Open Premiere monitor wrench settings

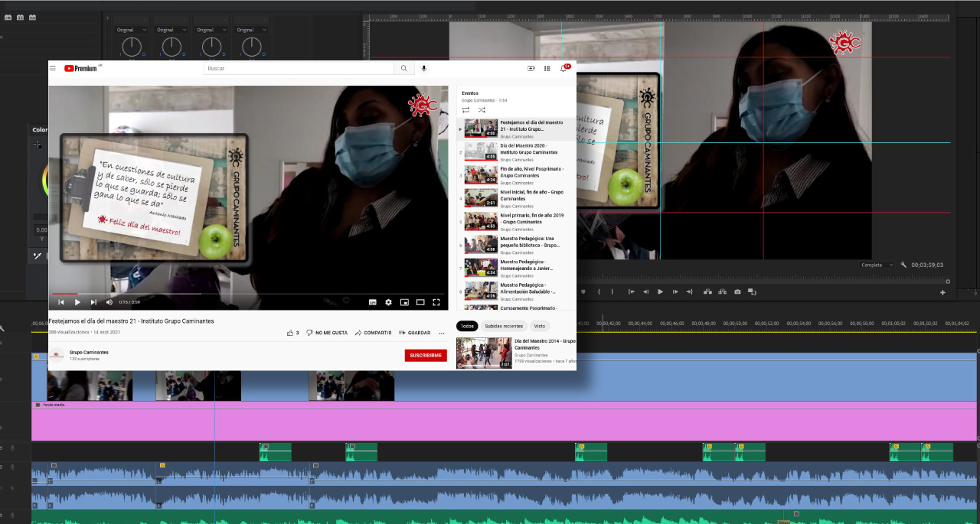(903, 265)
